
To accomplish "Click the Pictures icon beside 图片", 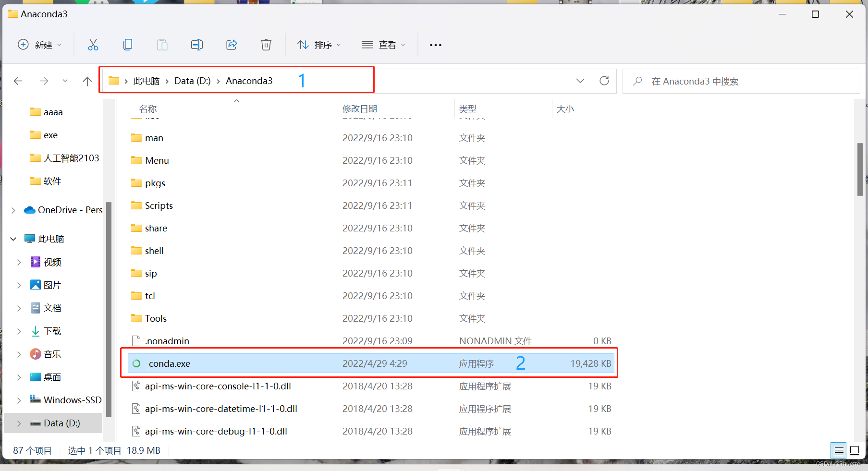I will [x=36, y=285].
